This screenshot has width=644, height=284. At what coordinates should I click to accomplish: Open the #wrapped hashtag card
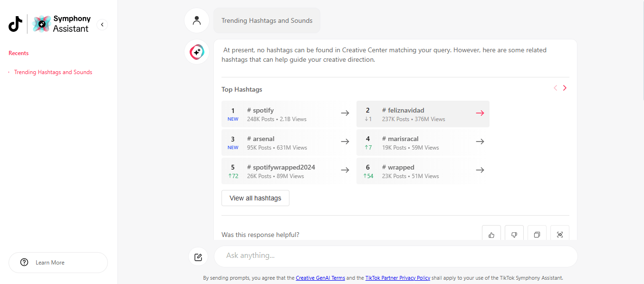(423, 171)
